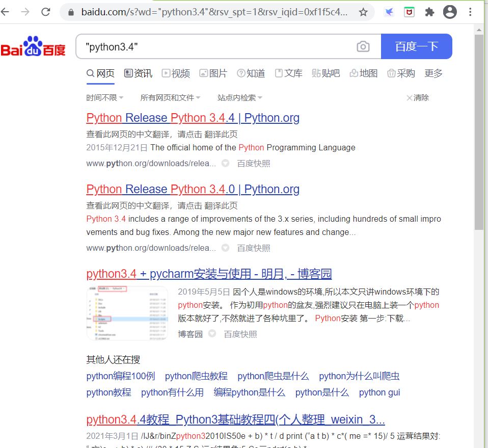Open Python Release Python 3.4.4 result
This screenshot has width=488, height=448.
click(193, 118)
